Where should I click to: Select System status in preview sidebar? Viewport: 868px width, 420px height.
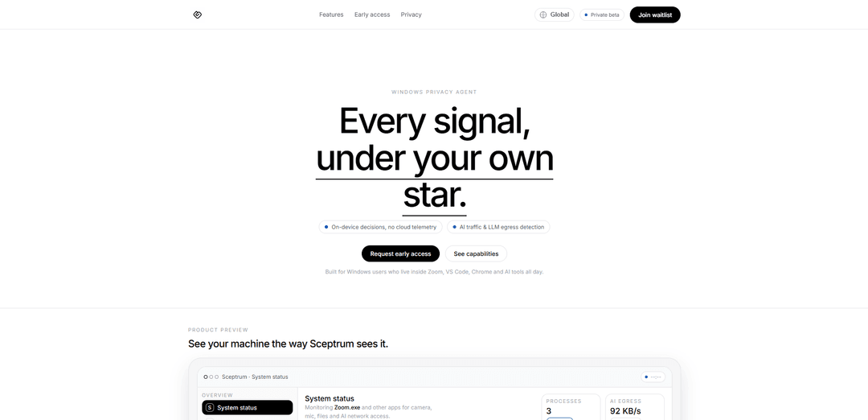coord(247,408)
